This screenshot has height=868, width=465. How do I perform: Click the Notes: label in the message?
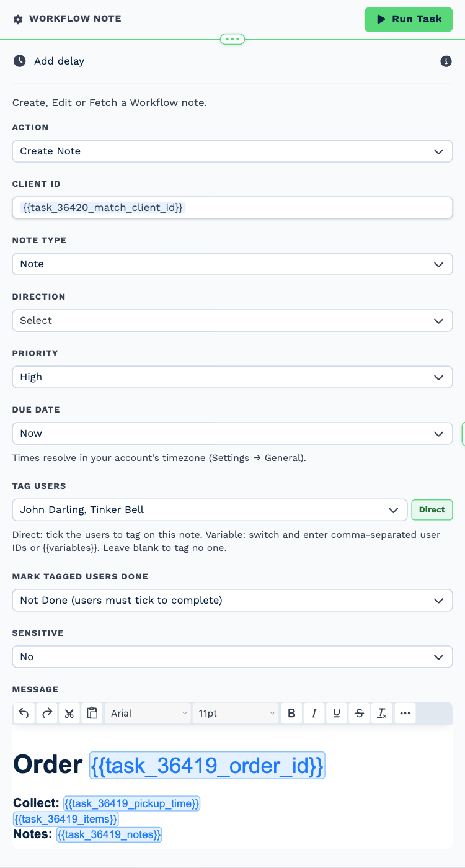coord(33,834)
